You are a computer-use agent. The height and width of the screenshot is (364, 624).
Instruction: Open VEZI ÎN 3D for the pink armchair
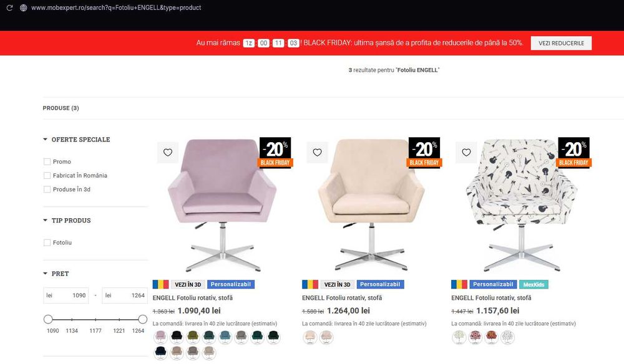pyautogui.click(x=188, y=284)
